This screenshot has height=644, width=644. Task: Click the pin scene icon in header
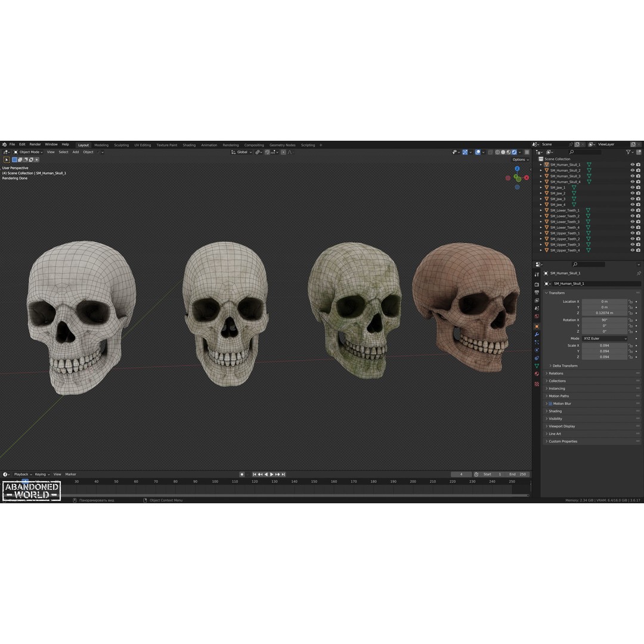coord(571,144)
